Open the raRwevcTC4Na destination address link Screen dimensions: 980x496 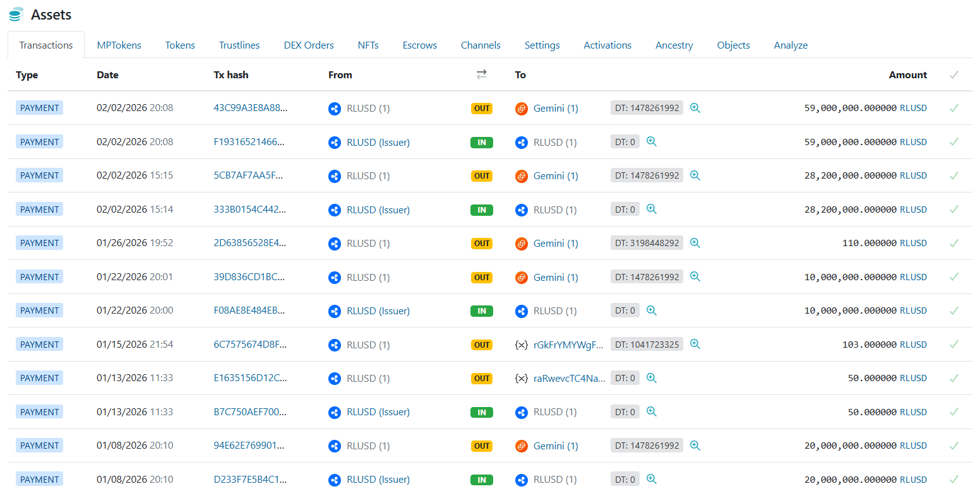tap(569, 379)
